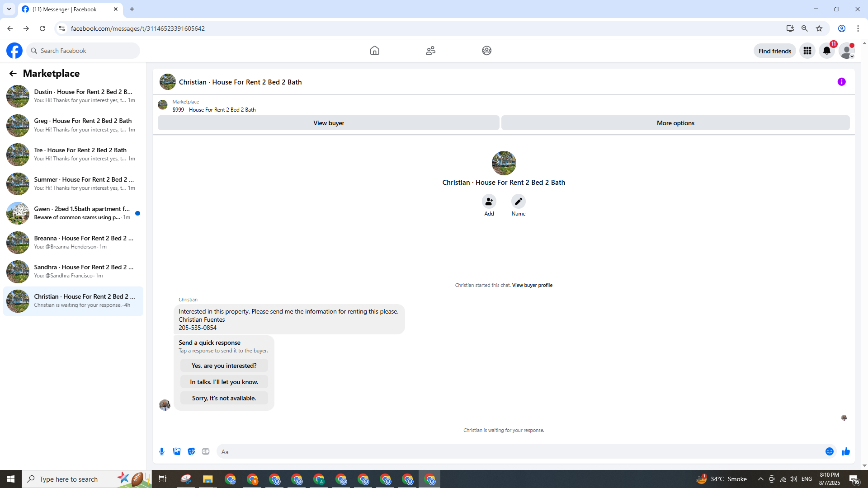The width and height of the screenshot is (868, 488).
Task: Open the Windows notification center
Action: tap(854, 479)
